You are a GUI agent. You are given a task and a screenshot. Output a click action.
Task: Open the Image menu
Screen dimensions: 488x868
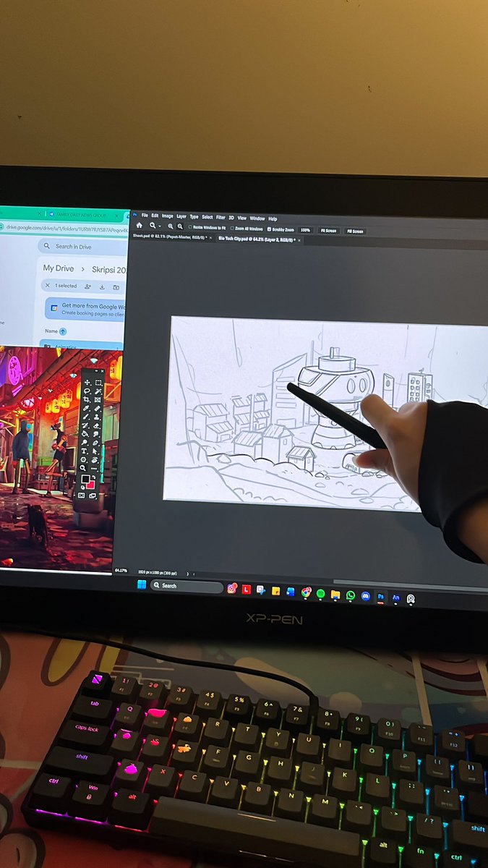point(167,216)
